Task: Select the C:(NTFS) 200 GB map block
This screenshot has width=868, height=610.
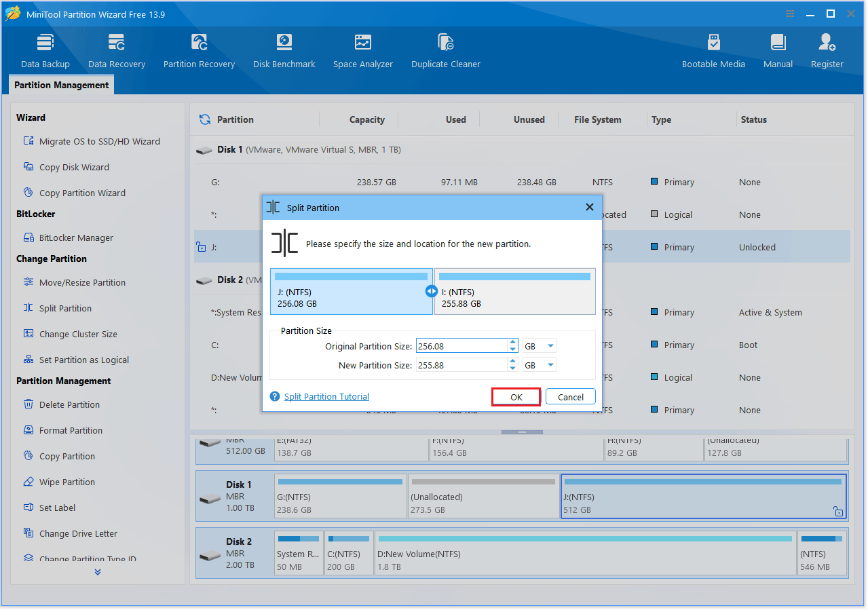Action: pyautogui.click(x=350, y=553)
